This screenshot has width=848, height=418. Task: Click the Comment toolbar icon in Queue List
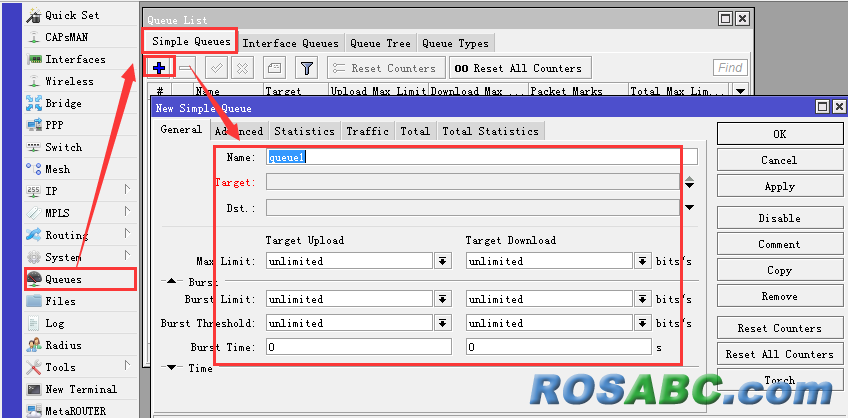pyautogui.click(x=275, y=68)
